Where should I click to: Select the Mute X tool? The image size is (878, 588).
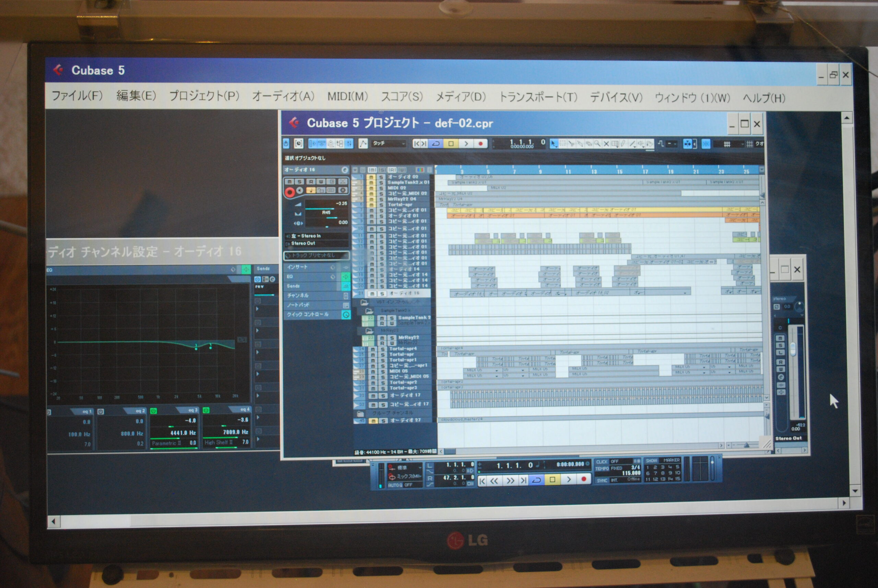(x=607, y=144)
